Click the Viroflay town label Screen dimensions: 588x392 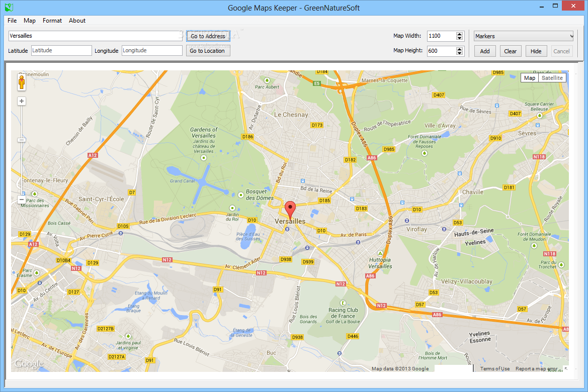click(x=416, y=229)
